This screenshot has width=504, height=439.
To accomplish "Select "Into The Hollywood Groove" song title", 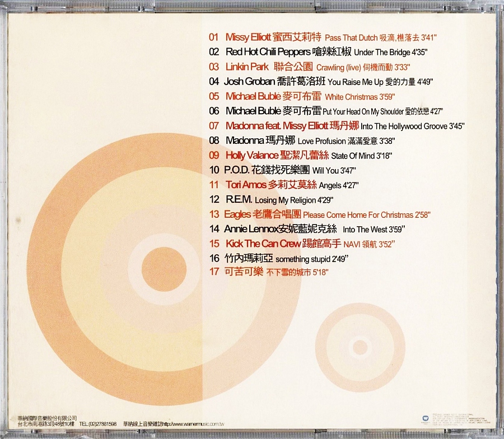I will [x=404, y=127].
